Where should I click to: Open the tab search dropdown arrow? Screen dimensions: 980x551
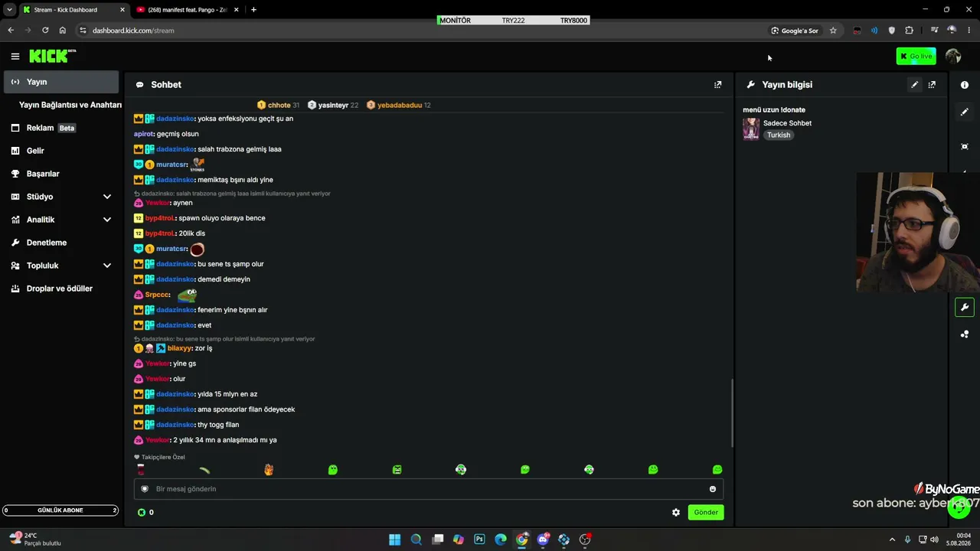[x=9, y=10]
